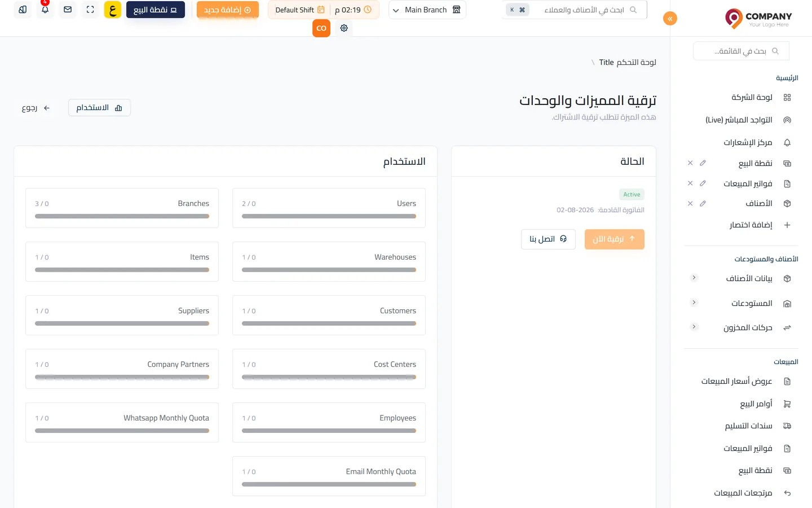Viewport: 812px width, 508px height.
Task: Click the لوحة التحكم breadcrumb
Action: (636, 63)
